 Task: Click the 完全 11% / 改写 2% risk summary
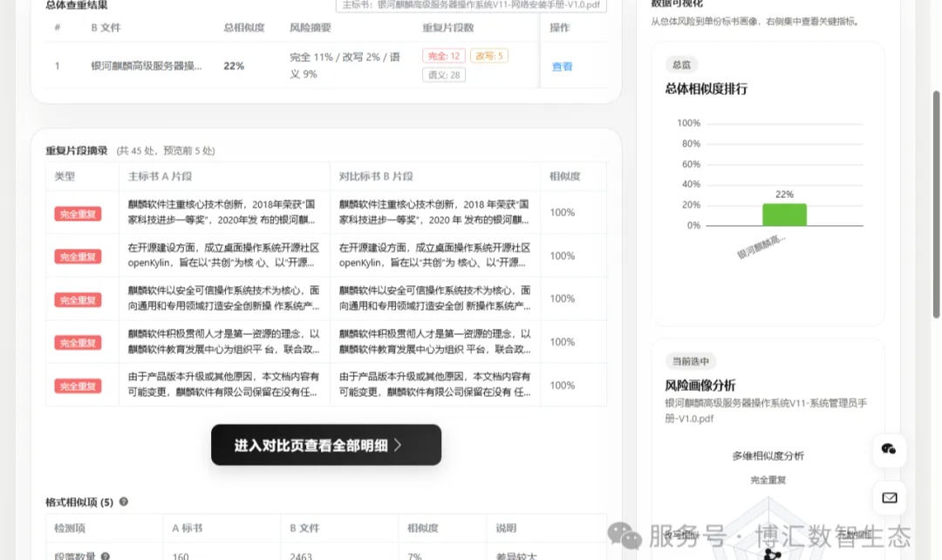point(345,65)
